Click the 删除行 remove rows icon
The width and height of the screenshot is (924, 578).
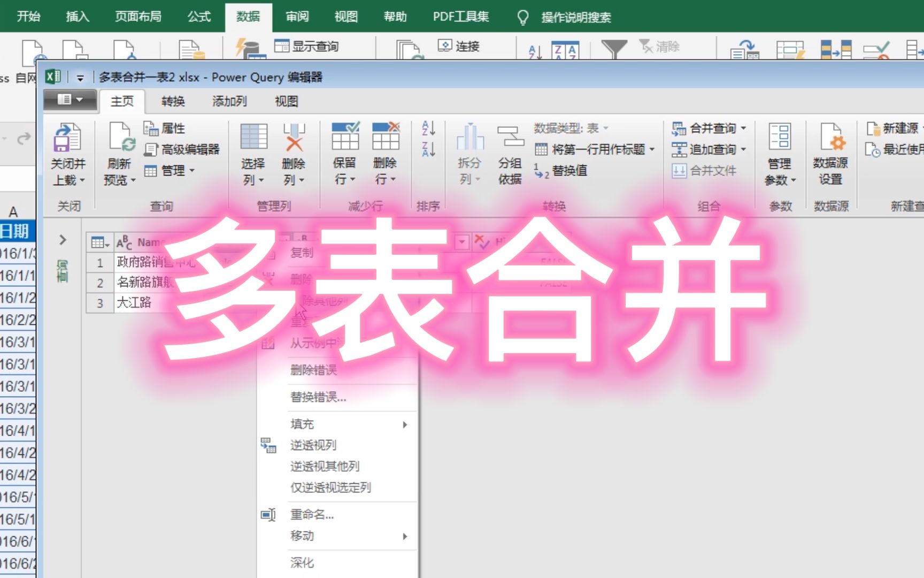[386, 136]
